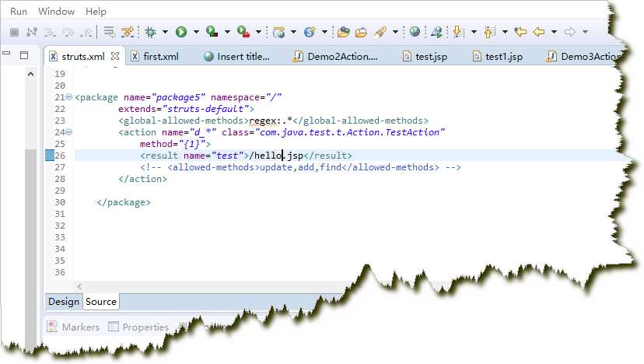Click the left panel scroll-up arrow

click(x=31, y=74)
